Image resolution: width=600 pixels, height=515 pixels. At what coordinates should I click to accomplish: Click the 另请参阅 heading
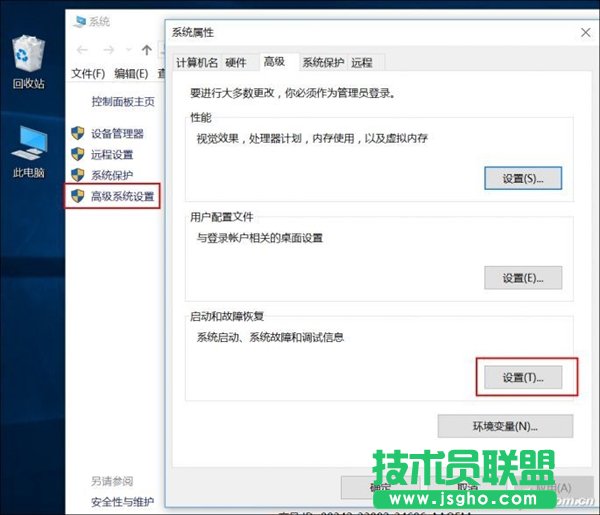(112, 481)
